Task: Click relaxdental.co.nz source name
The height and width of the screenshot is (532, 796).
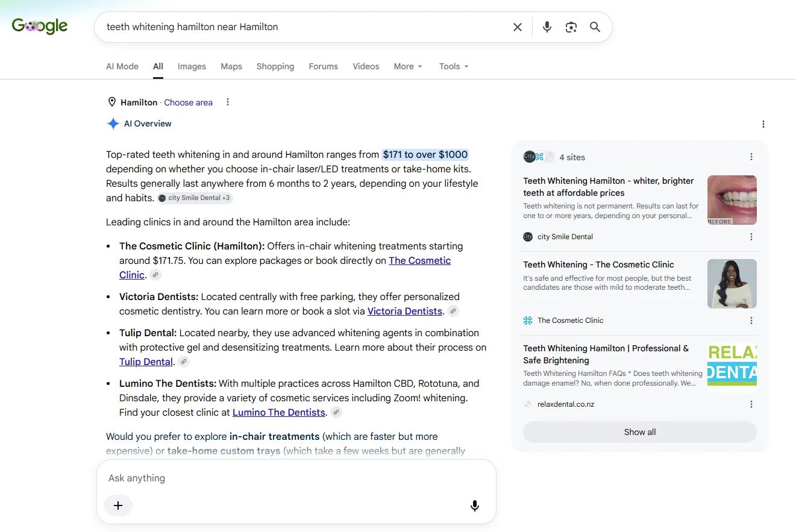Action: (x=566, y=404)
